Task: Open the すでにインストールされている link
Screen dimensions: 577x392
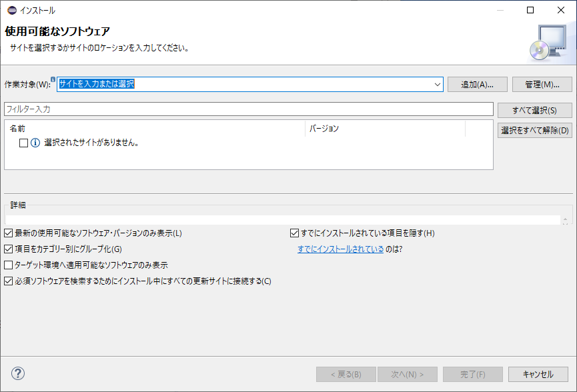Action: [340, 249]
